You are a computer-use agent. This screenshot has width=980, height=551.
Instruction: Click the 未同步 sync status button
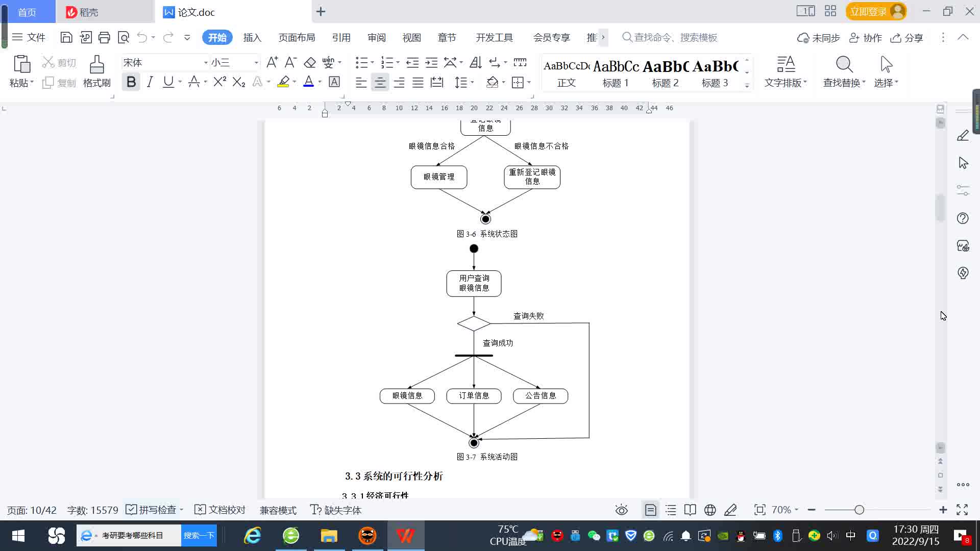(x=819, y=38)
